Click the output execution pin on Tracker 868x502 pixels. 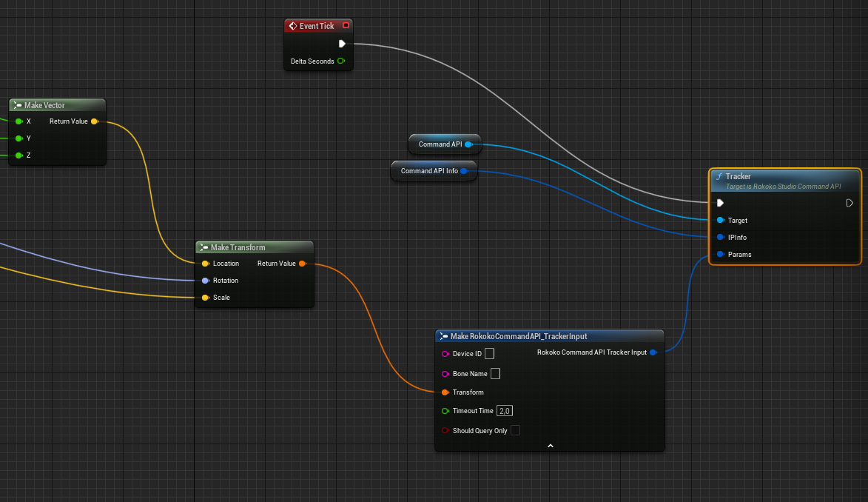click(850, 202)
